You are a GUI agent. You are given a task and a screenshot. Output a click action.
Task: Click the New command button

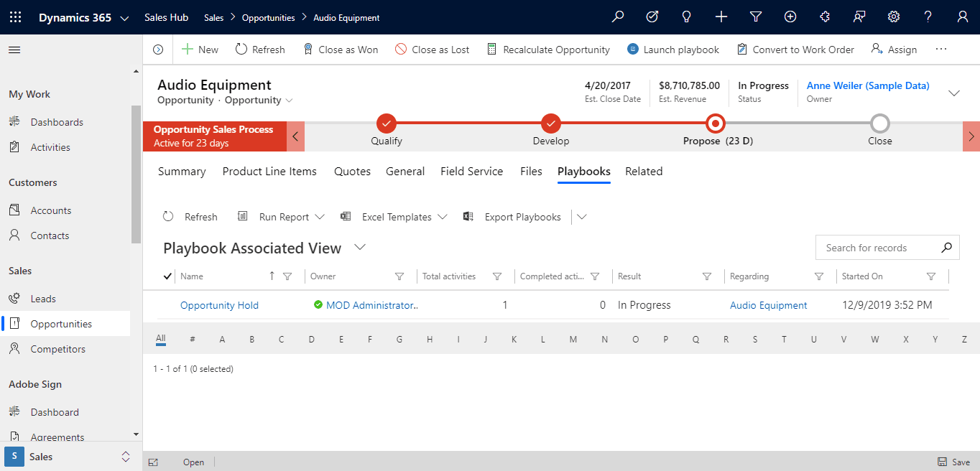point(200,50)
